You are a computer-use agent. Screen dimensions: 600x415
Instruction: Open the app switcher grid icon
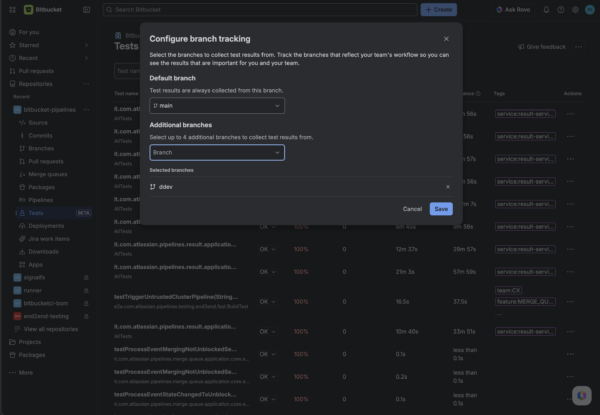click(x=12, y=10)
